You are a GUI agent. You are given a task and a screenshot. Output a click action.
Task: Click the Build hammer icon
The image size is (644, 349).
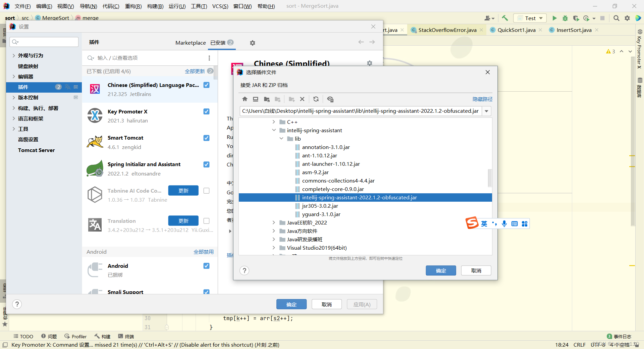tap(505, 18)
